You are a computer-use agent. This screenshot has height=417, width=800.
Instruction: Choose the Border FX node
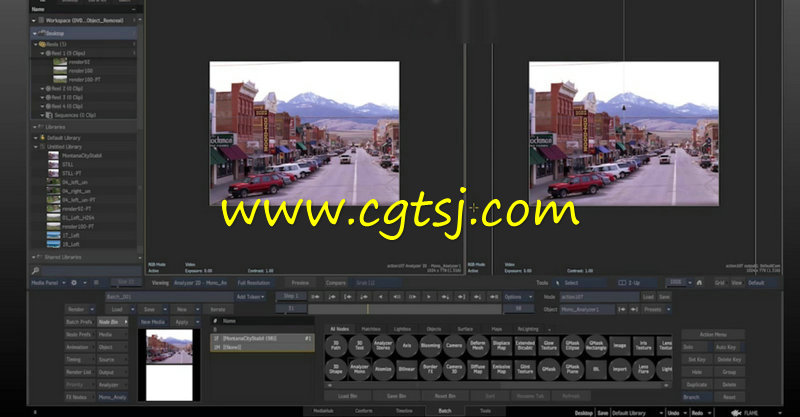430,369
